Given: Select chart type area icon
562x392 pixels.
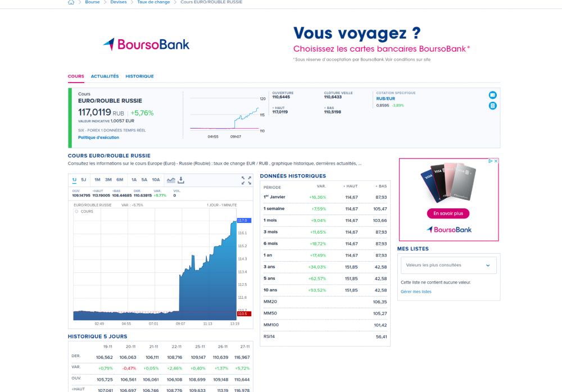Looking at the screenshot, I should pyautogui.click(x=171, y=180).
